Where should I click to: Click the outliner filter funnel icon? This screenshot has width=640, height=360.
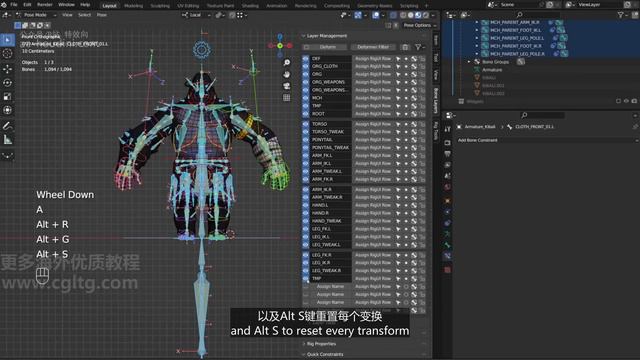tap(621, 15)
